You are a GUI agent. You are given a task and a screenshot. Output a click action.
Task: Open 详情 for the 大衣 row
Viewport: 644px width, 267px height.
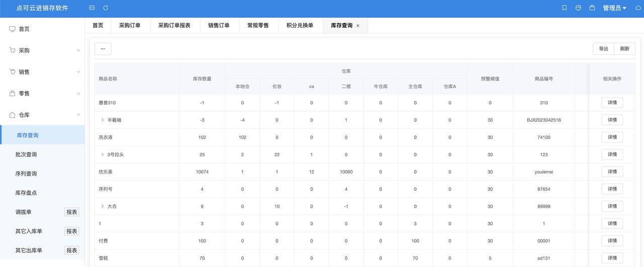coord(612,206)
